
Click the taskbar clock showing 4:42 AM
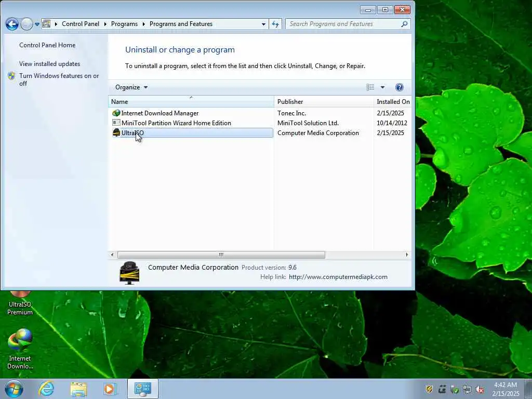506,389
